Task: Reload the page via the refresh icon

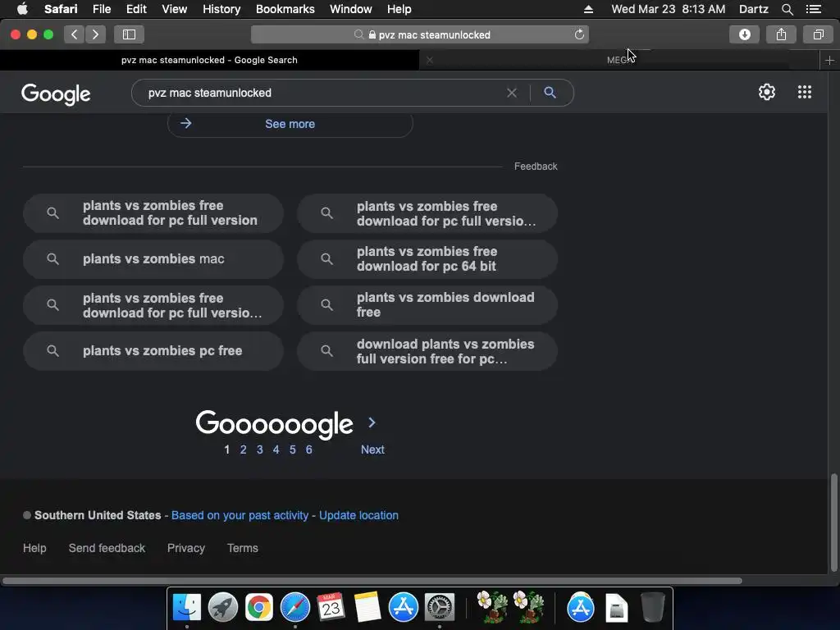Action: tap(579, 34)
